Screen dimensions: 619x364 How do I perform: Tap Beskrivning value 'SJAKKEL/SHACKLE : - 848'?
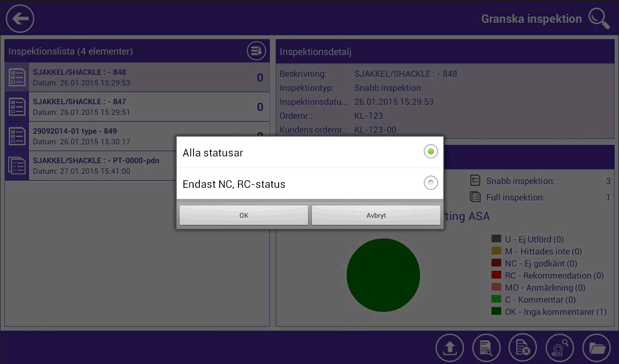coord(406,74)
